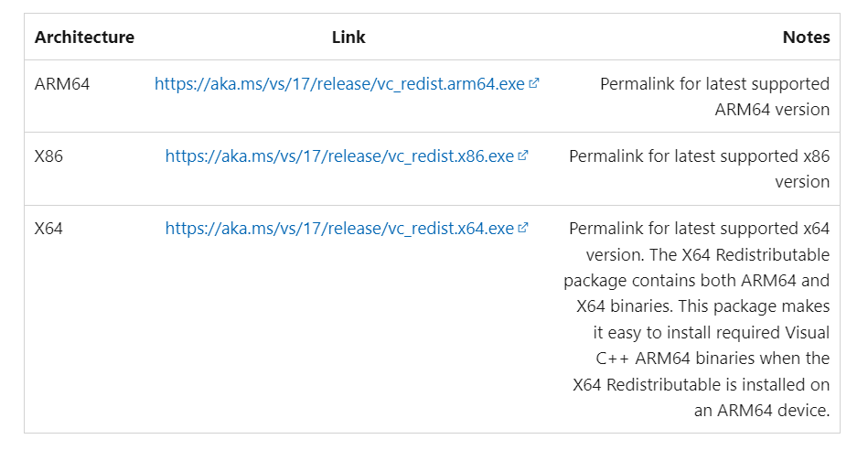The image size is (868, 450).
Task: Click the 'latest supported ARM64 version' note
Action: 714,96
